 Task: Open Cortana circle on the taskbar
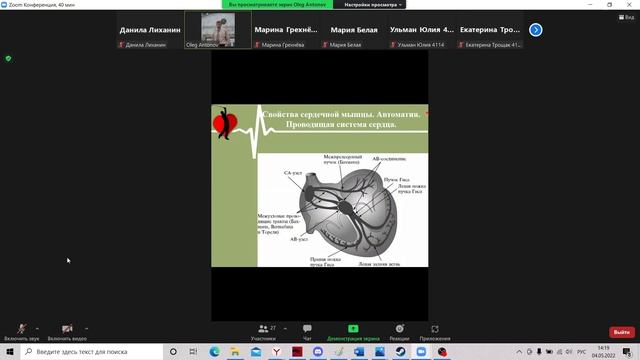173,351
